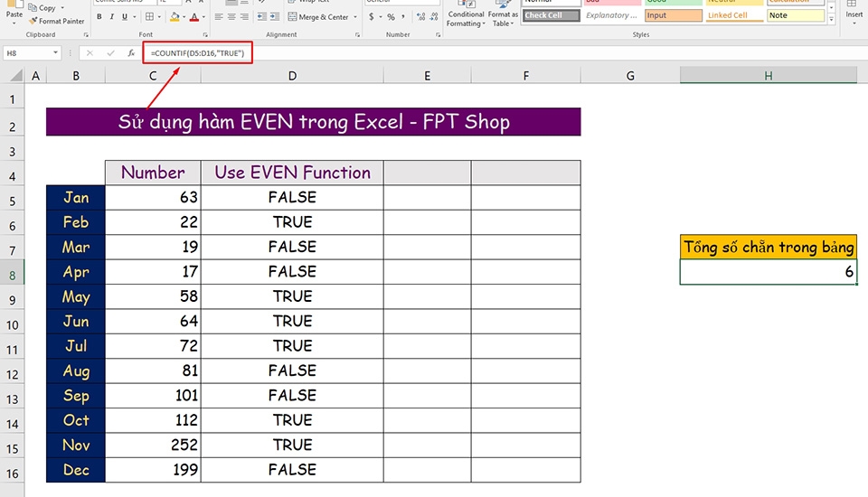This screenshot has height=497, width=868.
Task: Open Clipboard dialog launcher
Action: pos(86,35)
